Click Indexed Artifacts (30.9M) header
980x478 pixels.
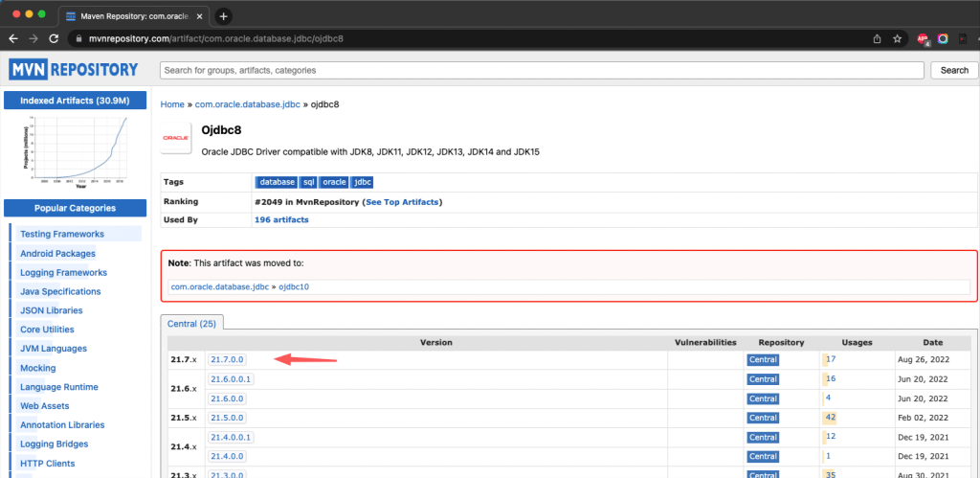(x=75, y=101)
